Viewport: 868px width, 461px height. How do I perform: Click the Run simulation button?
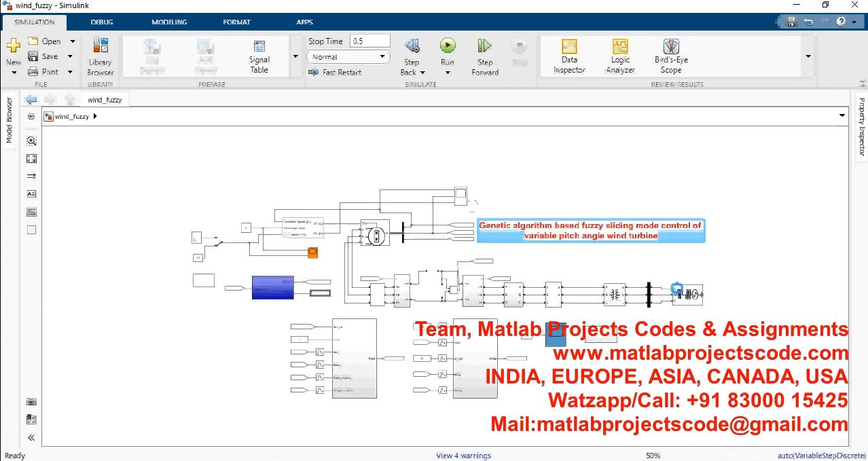(447, 47)
